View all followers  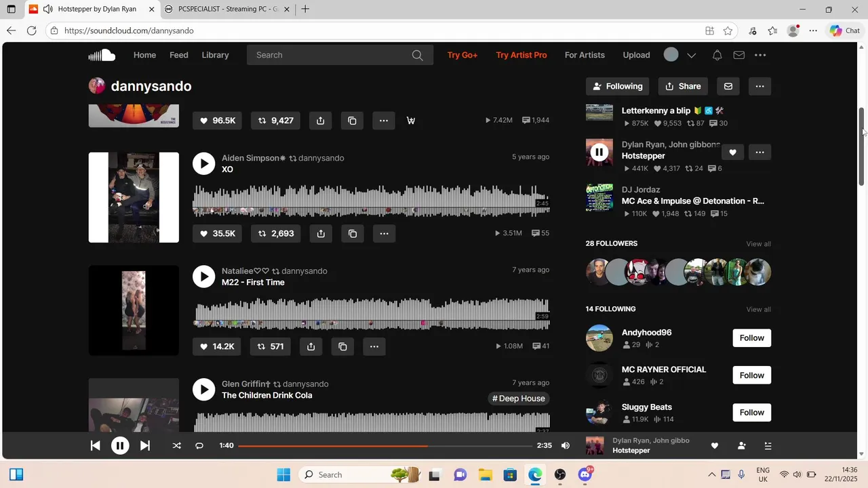pyautogui.click(x=758, y=244)
